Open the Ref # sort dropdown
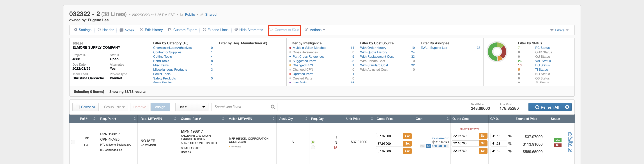The width and height of the screenshot is (644, 164). tap(192, 107)
